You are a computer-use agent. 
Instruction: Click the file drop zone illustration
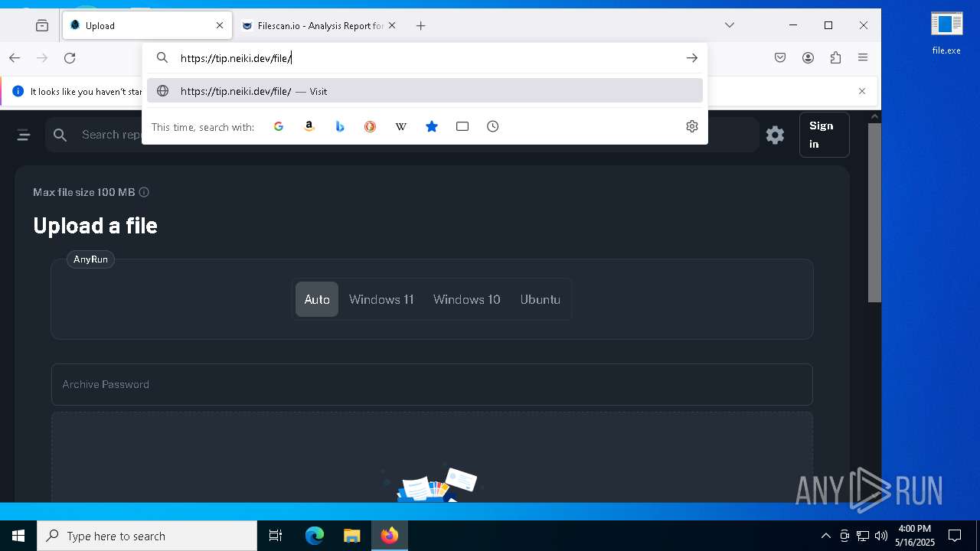pyautogui.click(x=433, y=482)
